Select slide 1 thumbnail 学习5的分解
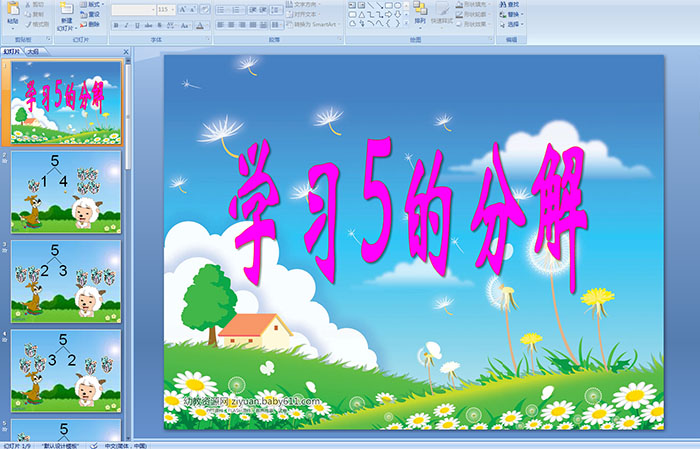This screenshot has width=700, height=449. pyautogui.click(x=66, y=103)
